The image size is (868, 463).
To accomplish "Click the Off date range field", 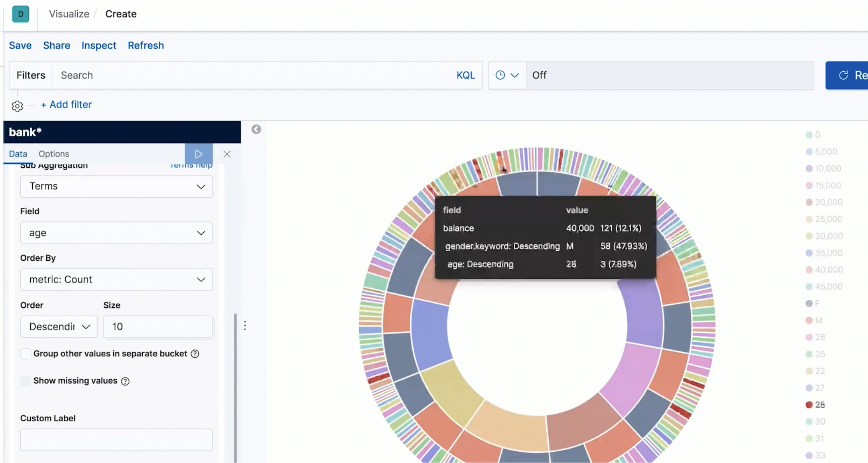I will click(670, 75).
